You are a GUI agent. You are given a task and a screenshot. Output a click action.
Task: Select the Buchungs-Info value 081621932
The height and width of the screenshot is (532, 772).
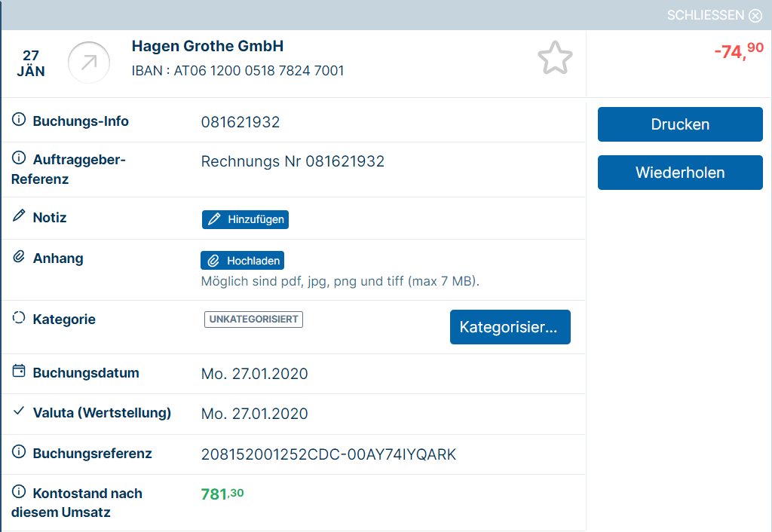pyautogui.click(x=240, y=122)
